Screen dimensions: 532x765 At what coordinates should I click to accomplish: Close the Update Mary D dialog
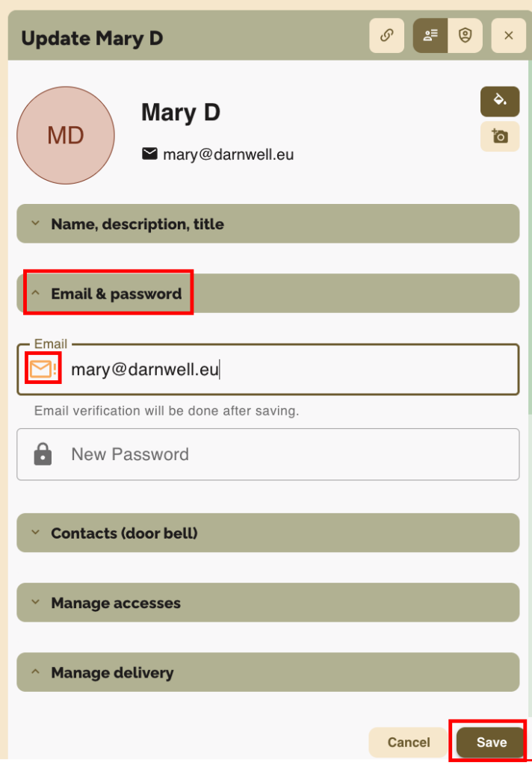[509, 36]
